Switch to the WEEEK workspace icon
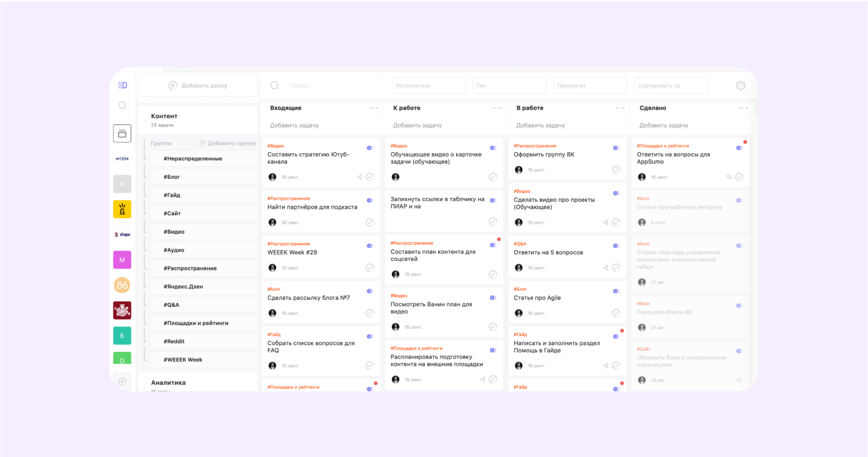Viewport: 868px width, 457px height. [122, 159]
